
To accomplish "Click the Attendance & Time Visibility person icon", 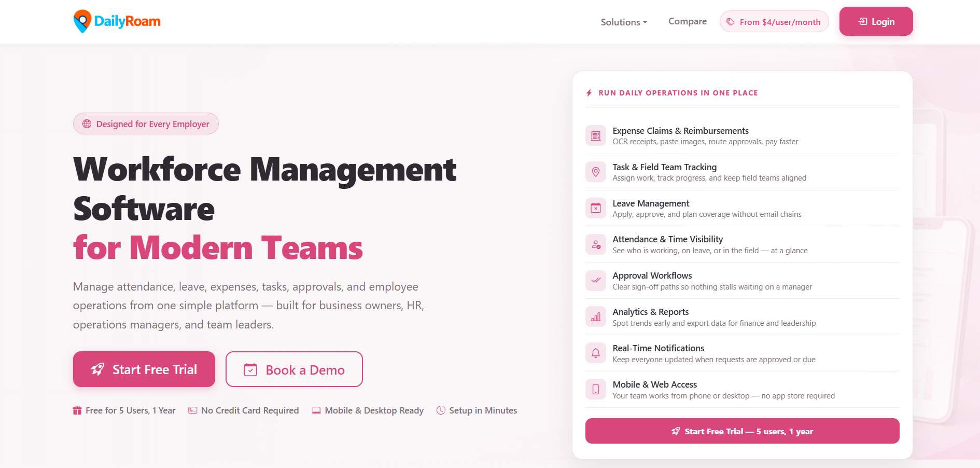I will click(596, 244).
